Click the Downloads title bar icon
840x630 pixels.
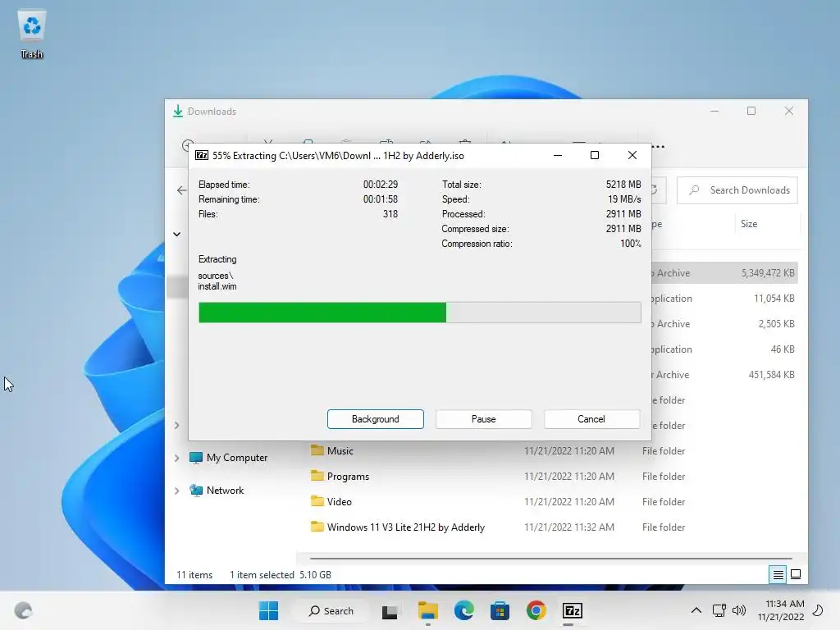click(x=178, y=111)
